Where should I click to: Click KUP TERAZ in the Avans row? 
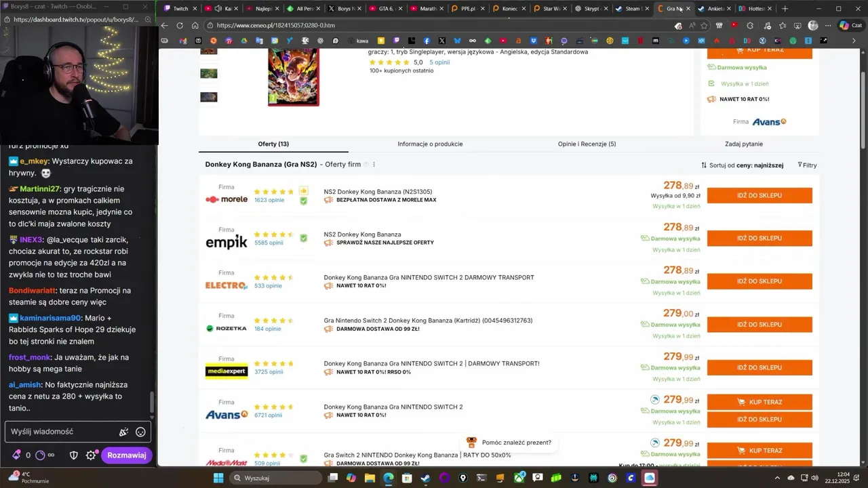click(759, 402)
